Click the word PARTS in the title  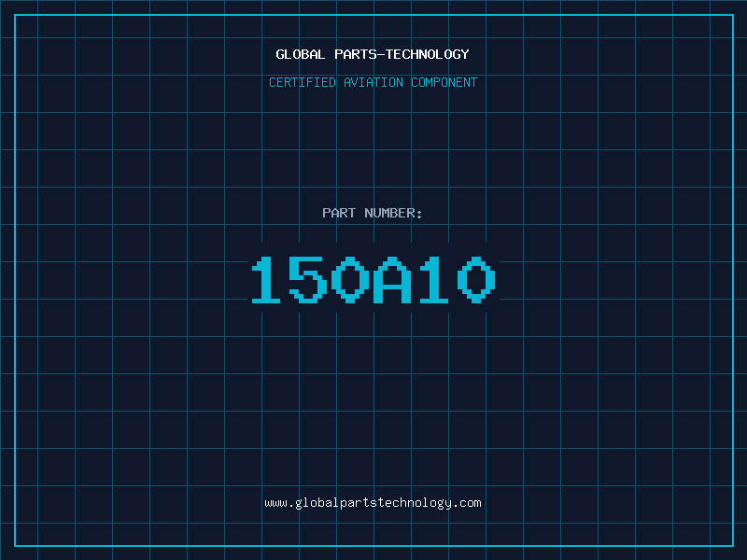tap(356, 54)
